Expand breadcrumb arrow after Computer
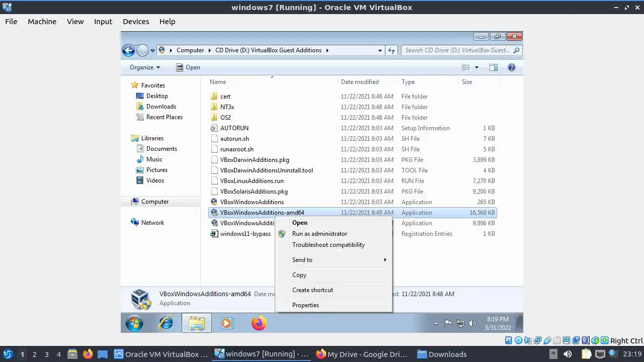This screenshot has width=644, height=362. (x=210, y=50)
